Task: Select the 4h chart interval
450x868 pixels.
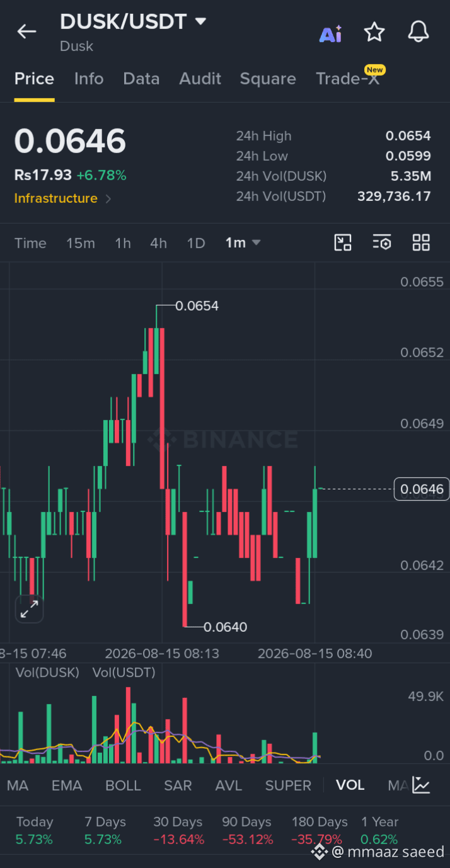Action: [x=159, y=243]
